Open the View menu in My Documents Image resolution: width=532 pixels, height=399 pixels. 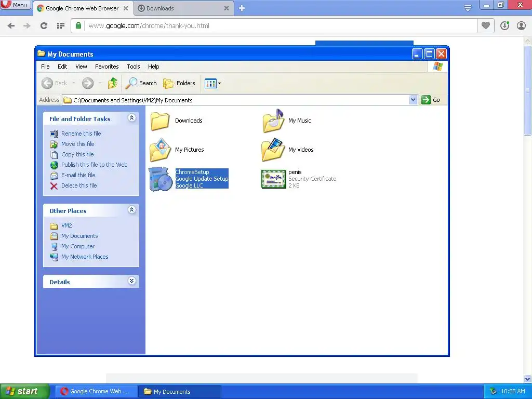[81, 66]
